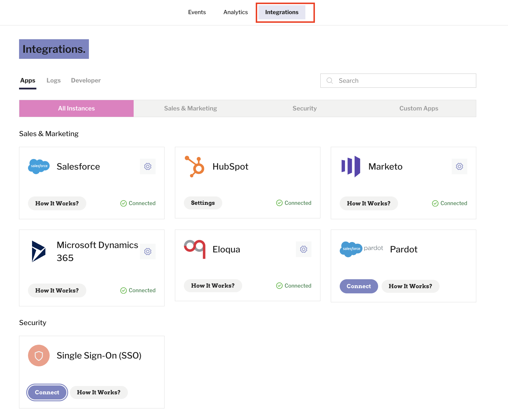Viewport: 508px width, 420px height.
Task: Click the Marketo logo icon
Action: point(351,166)
